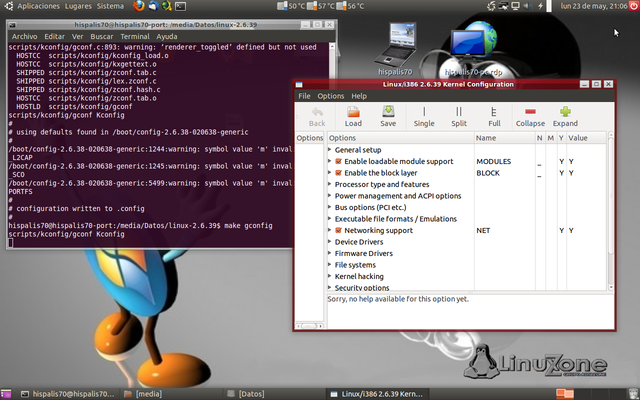Switch to [Datos] window in taskbar
Viewport: 640px width, 400px height.
coord(246,394)
